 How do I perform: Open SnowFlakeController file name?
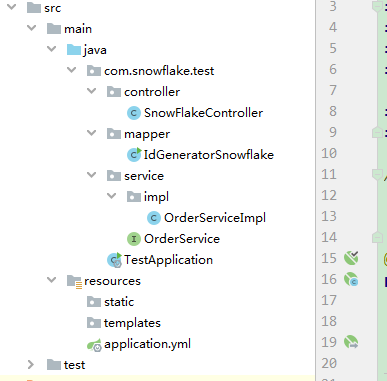(203, 113)
